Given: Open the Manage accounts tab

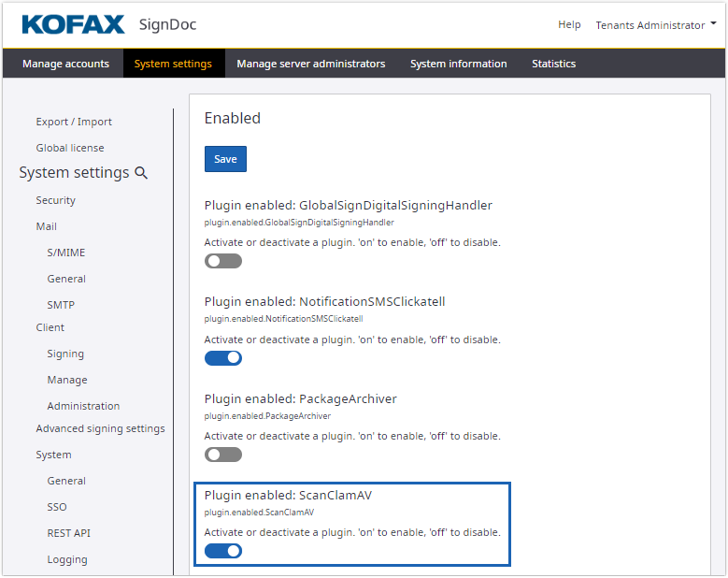Looking at the screenshot, I should click(65, 64).
